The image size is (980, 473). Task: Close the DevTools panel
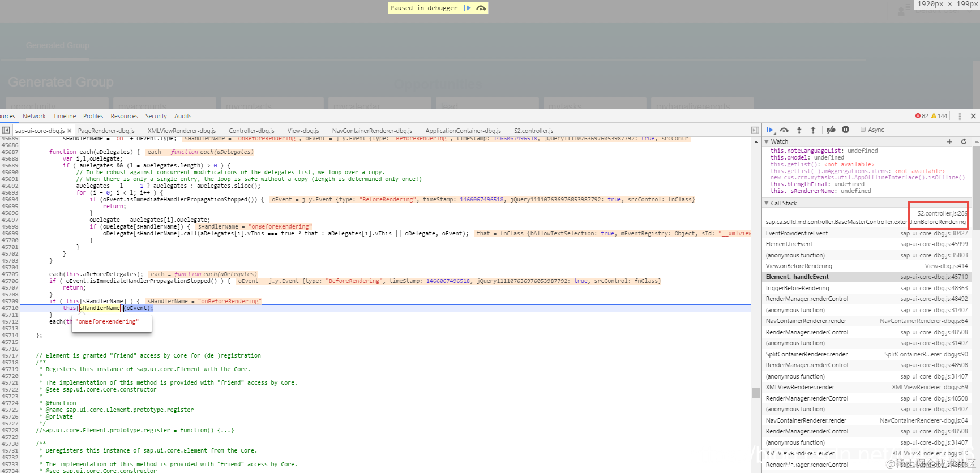click(973, 116)
